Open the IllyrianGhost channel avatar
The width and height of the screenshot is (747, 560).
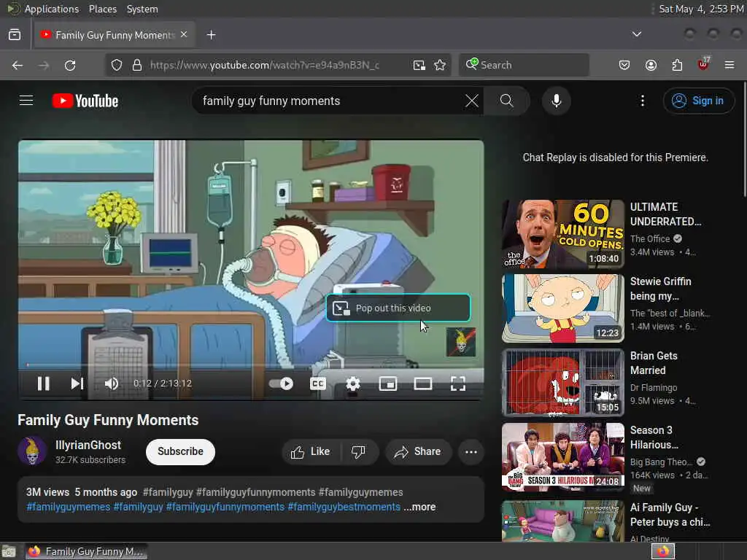(32, 451)
